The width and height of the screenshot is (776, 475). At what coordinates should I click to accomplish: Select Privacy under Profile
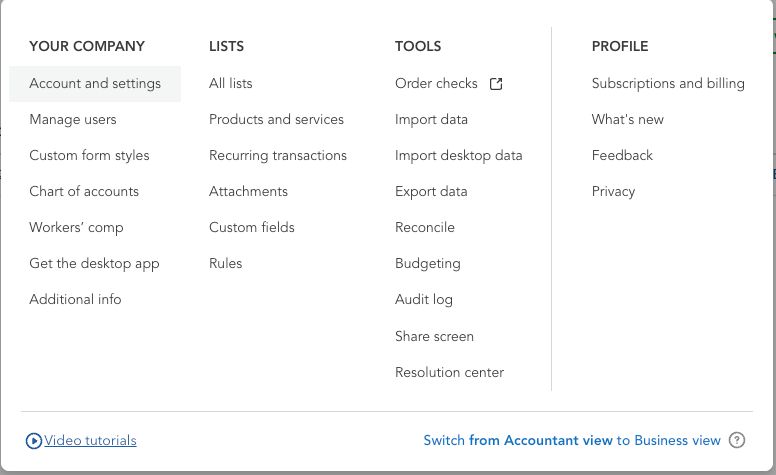613,192
